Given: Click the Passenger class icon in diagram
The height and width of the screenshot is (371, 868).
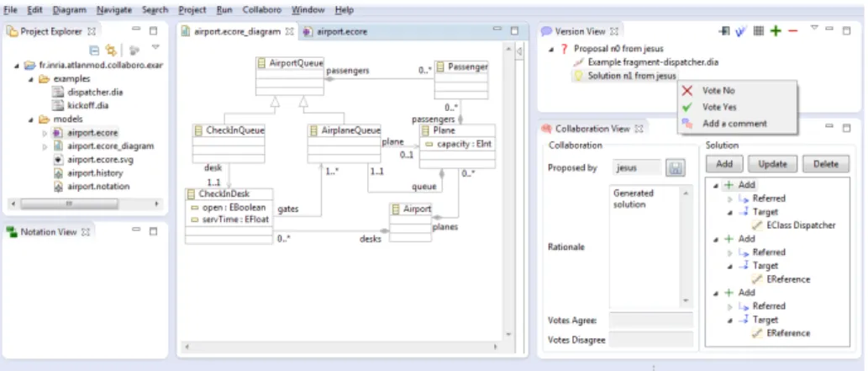Looking at the screenshot, I should coord(441,66).
